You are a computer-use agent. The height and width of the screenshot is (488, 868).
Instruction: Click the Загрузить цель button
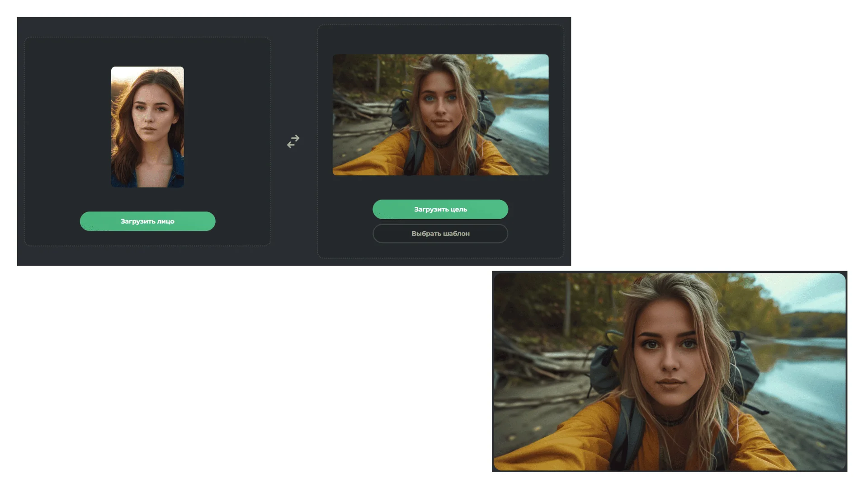(440, 209)
